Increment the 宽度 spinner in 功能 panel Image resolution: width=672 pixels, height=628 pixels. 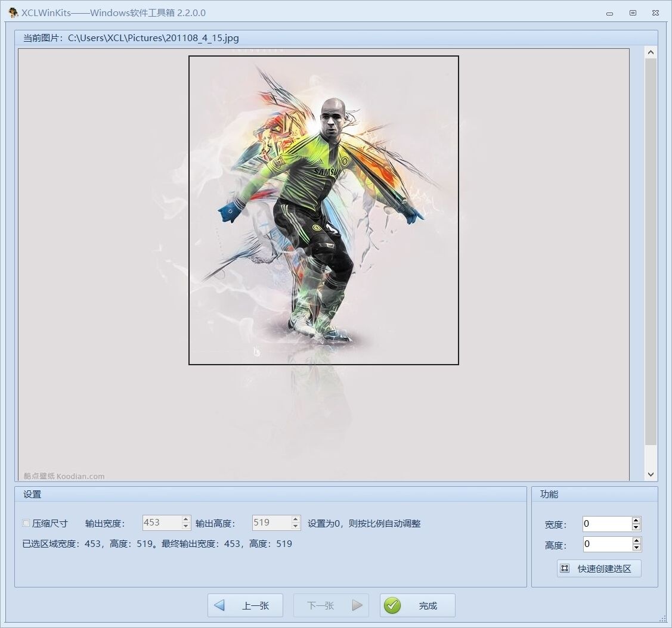click(x=636, y=521)
